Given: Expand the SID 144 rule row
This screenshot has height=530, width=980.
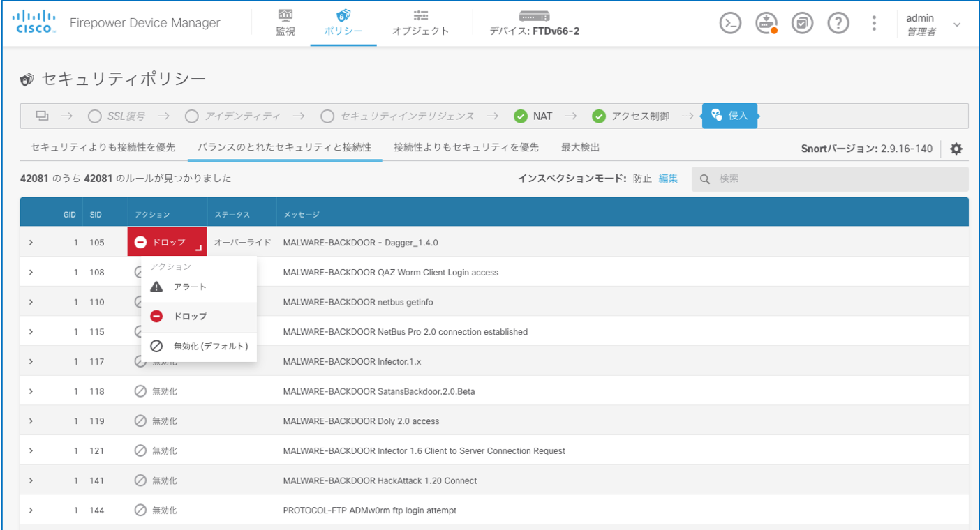Looking at the screenshot, I should pos(31,510).
